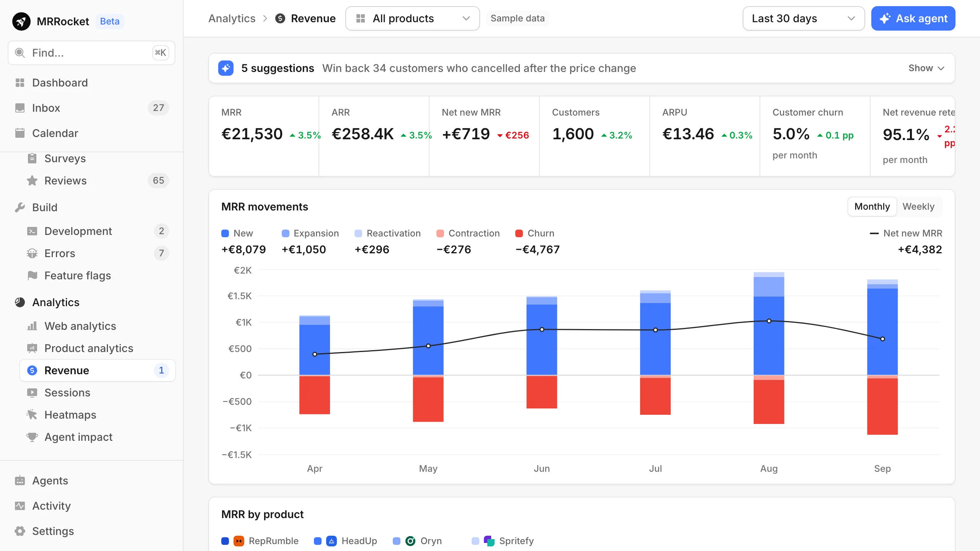Image resolution: width=980 pixels, height=551 pixels.
Task: Click the Agents robot icon
Action: pos(20,481)
